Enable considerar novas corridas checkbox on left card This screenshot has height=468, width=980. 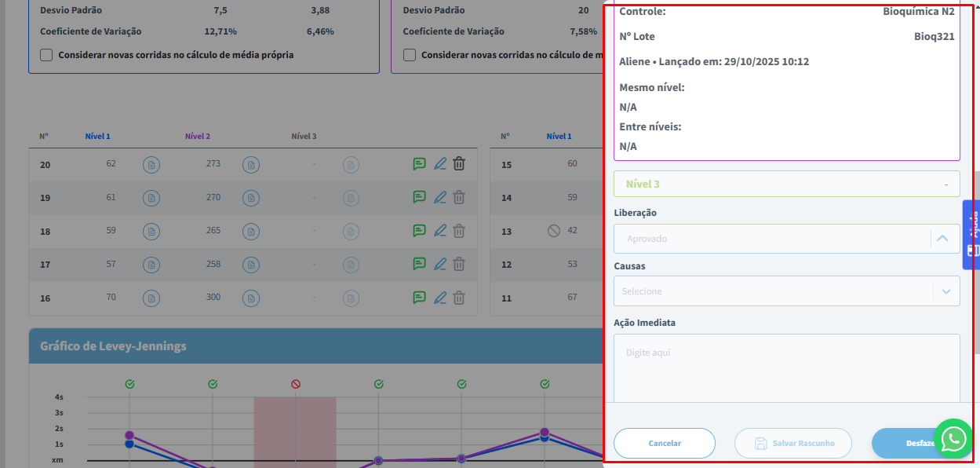coord(46,55)
